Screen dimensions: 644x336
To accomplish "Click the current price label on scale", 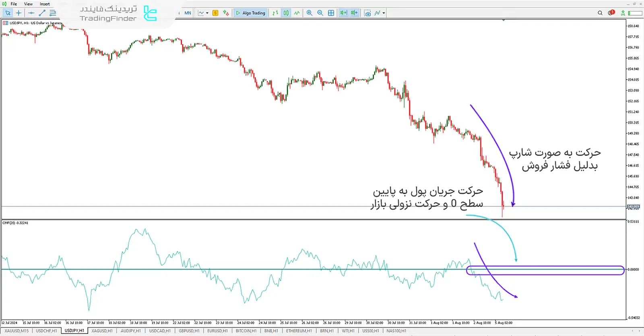I will (633, 207).
